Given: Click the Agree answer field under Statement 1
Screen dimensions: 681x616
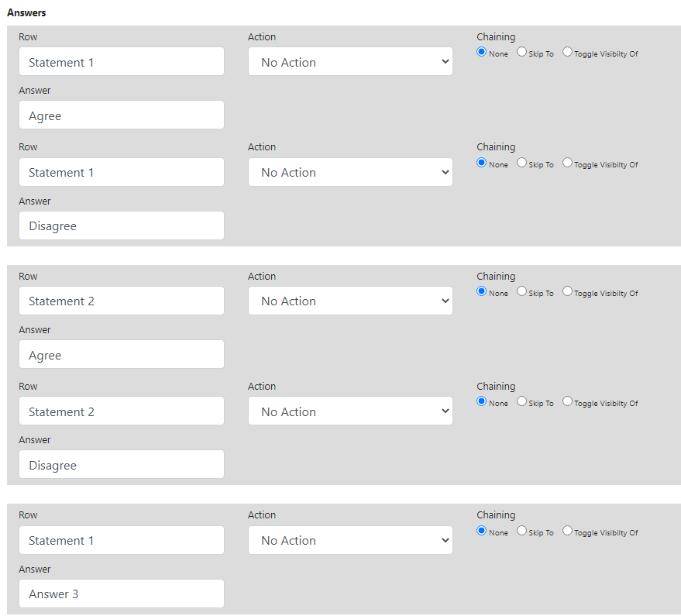Looking at the screenshot, I should 122,115.
